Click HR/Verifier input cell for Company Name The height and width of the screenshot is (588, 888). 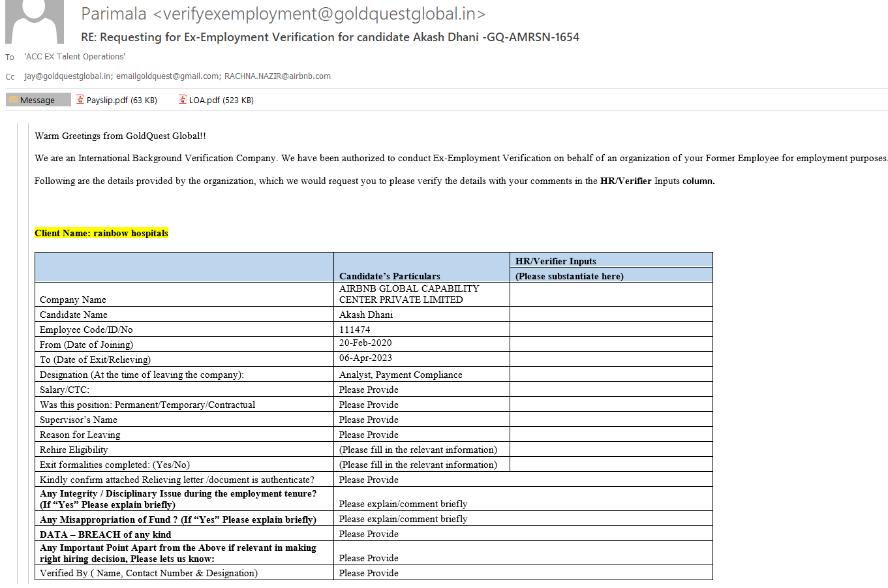(611, 294)
